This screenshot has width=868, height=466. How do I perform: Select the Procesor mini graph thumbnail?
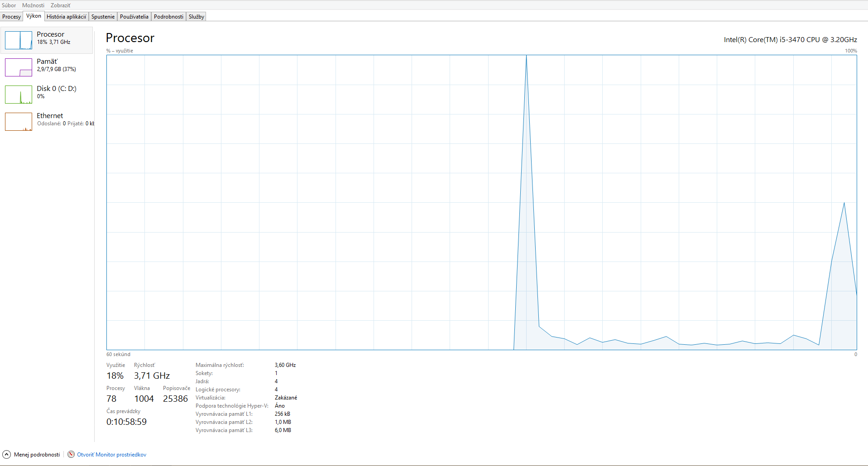(x=19, y=40)
